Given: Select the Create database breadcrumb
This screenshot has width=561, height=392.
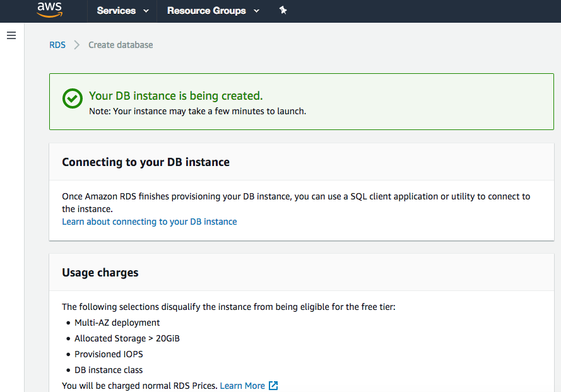Looking at the screenshot, I should coord(121,45).
